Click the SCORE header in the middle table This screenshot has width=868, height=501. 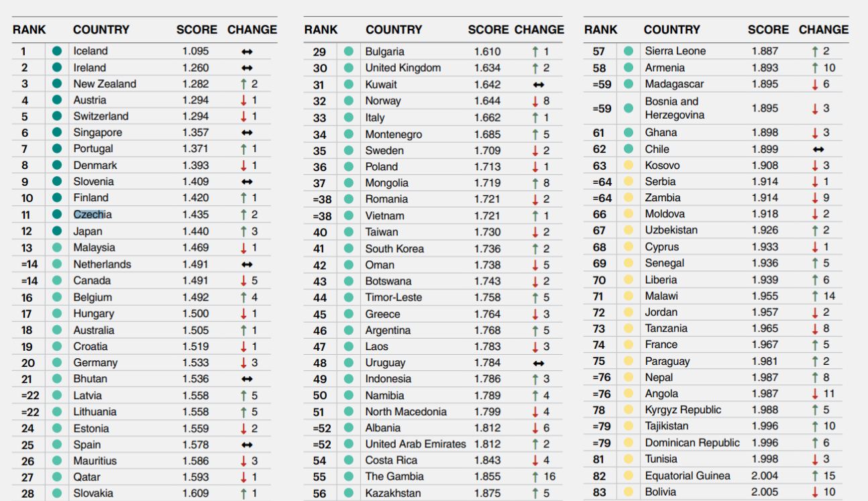(488, 30)
